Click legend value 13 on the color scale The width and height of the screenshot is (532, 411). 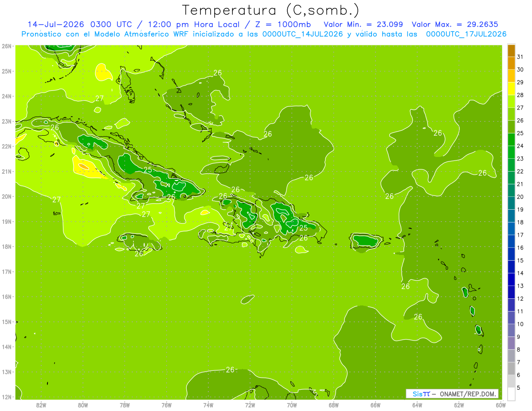520,286
